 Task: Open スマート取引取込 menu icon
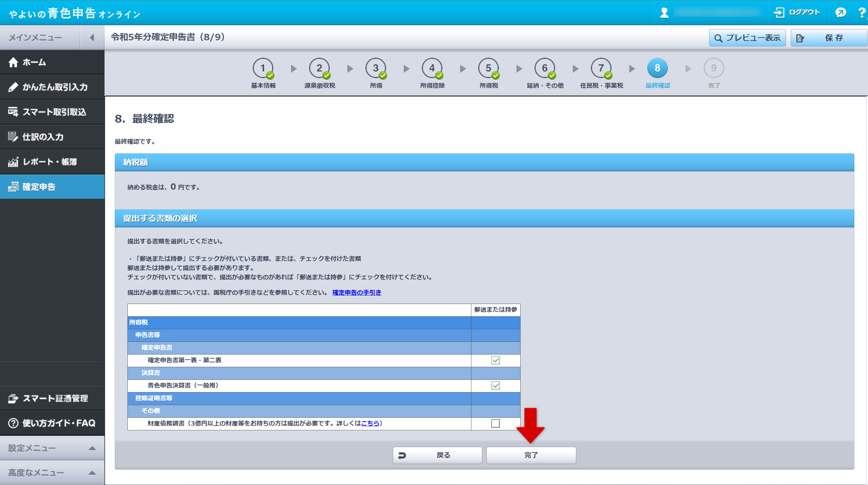[x=13, y=112]
